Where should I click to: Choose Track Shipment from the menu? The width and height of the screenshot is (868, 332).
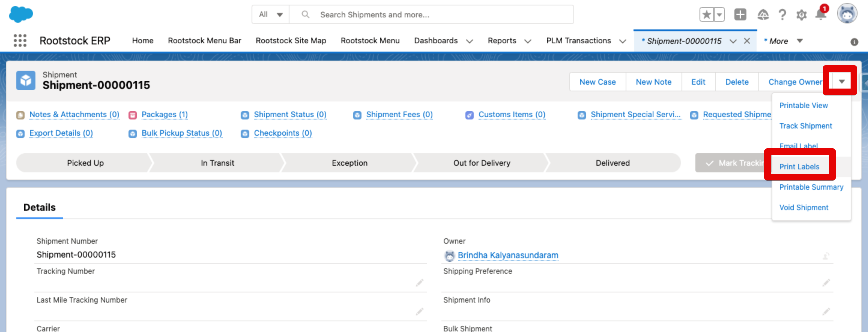[x=805, y=126]
